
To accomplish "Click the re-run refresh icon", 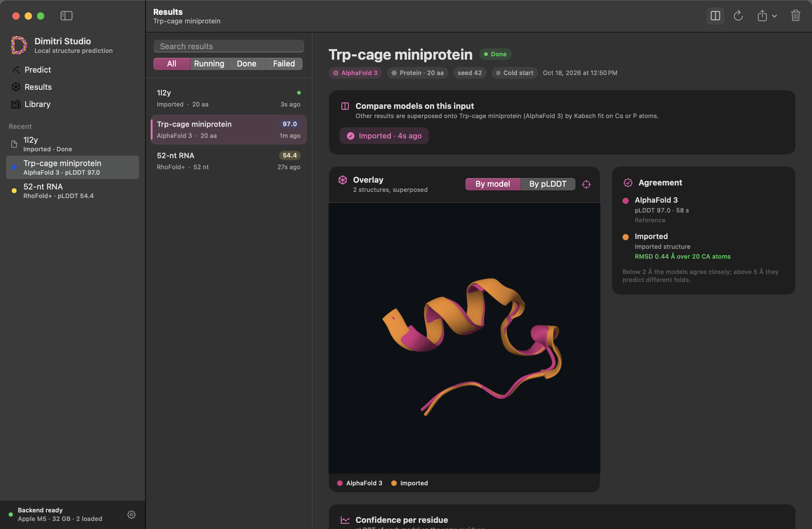I will click(x=738, y=16).
